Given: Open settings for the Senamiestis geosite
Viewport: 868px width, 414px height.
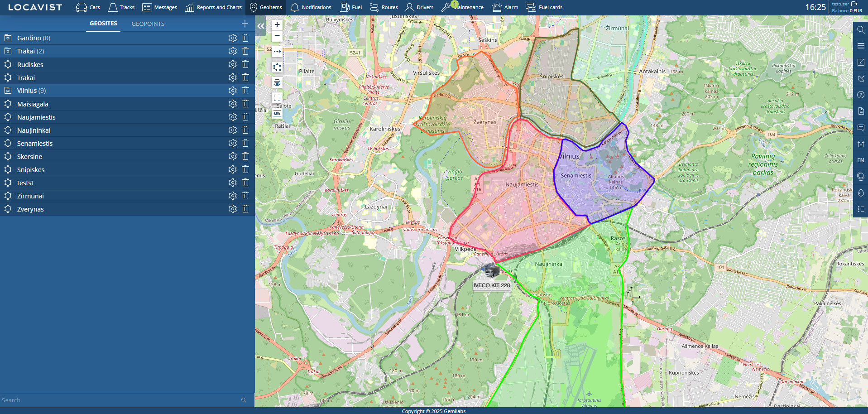Looking at the screenshot, I should [232, 143].
